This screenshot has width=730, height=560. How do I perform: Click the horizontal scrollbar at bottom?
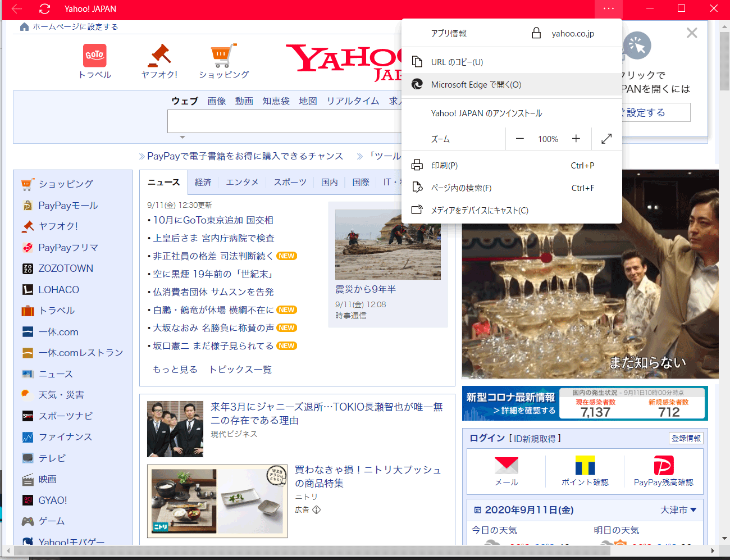tap(312, 550)
